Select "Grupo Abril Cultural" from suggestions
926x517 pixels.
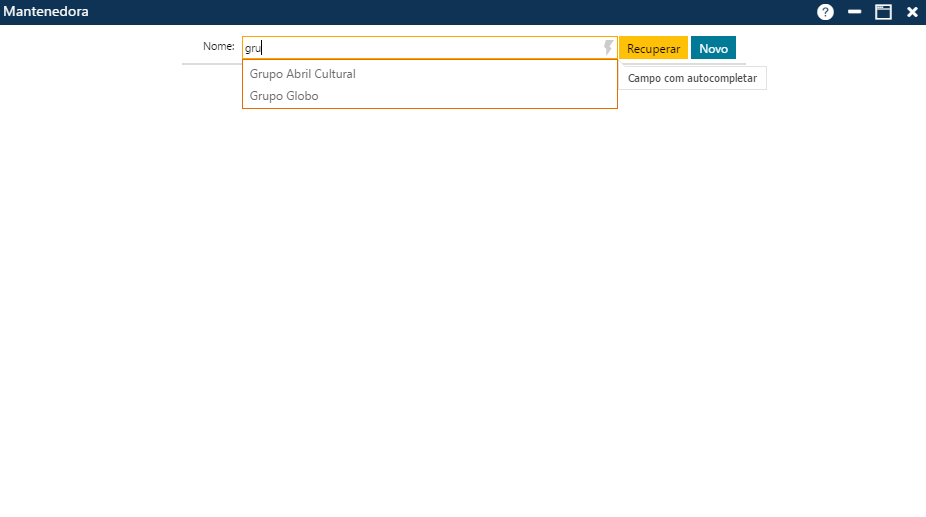point(303,74)
